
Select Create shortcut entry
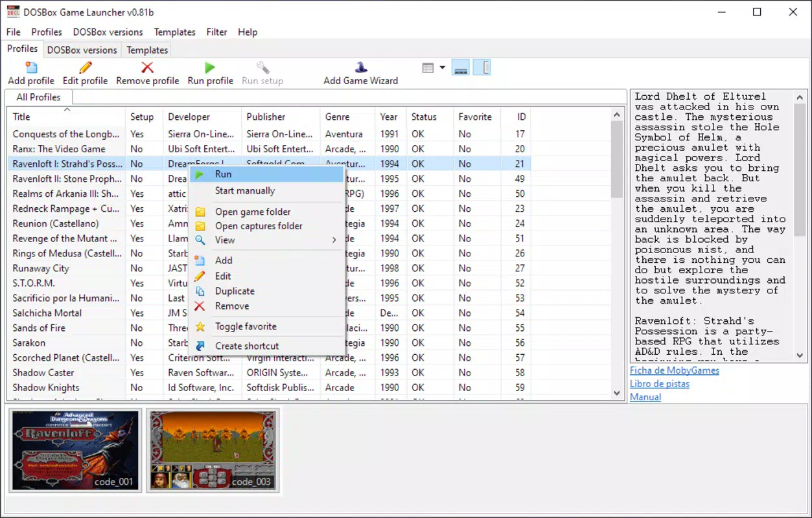pos(266,346)
